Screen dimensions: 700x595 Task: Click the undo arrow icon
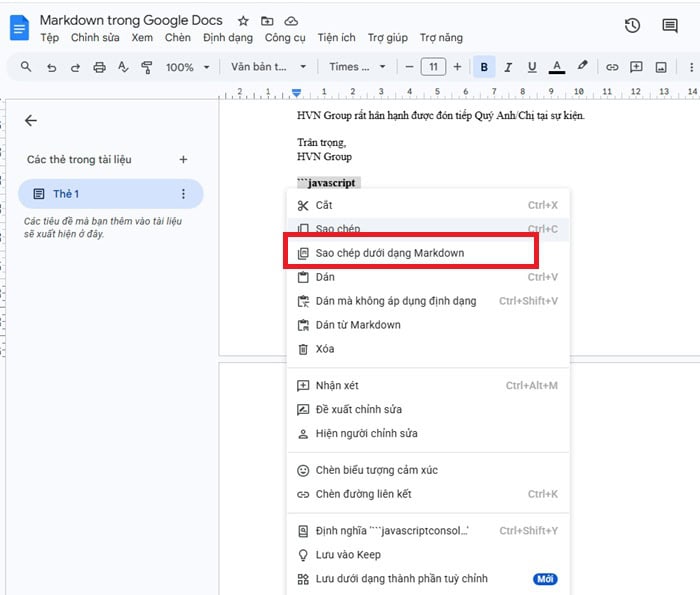[x=51, y=67]
